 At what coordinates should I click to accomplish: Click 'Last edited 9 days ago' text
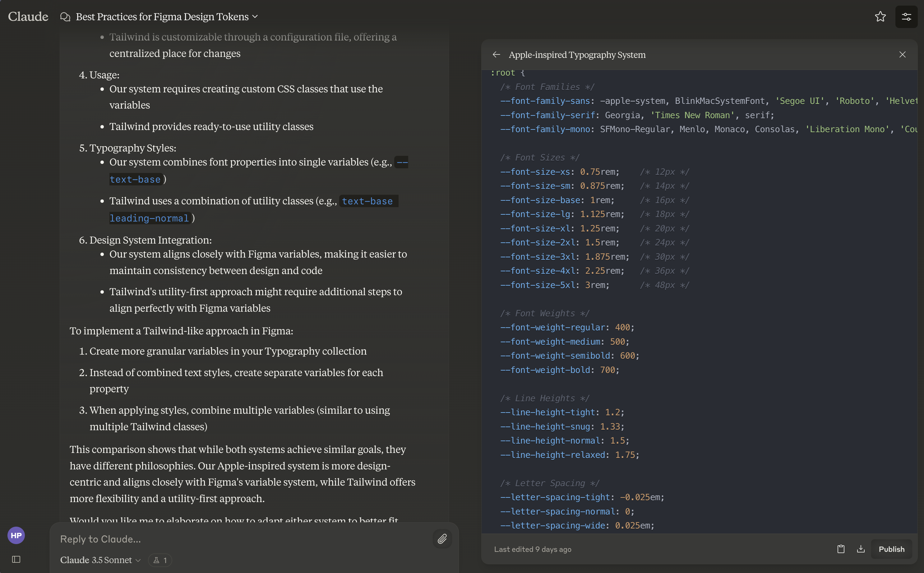pyautogui.click(x=533, y=549)
